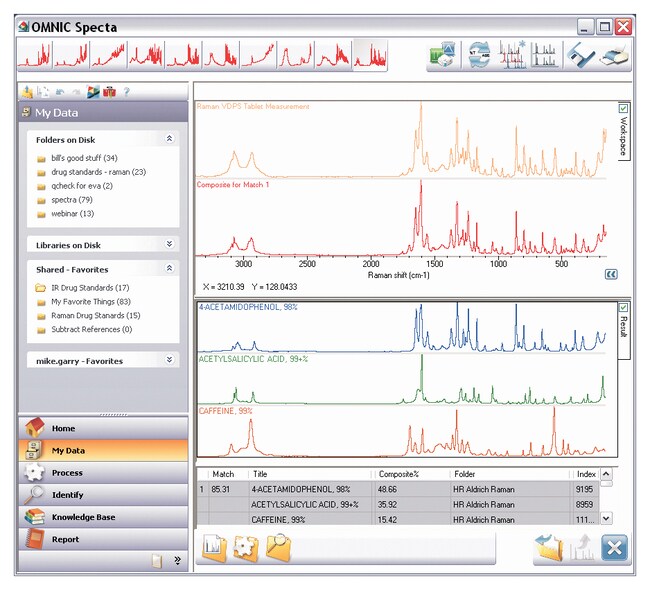650x590 pixels.
Task: Collapse the Folders on Disk section
Action: pos(169,139)
